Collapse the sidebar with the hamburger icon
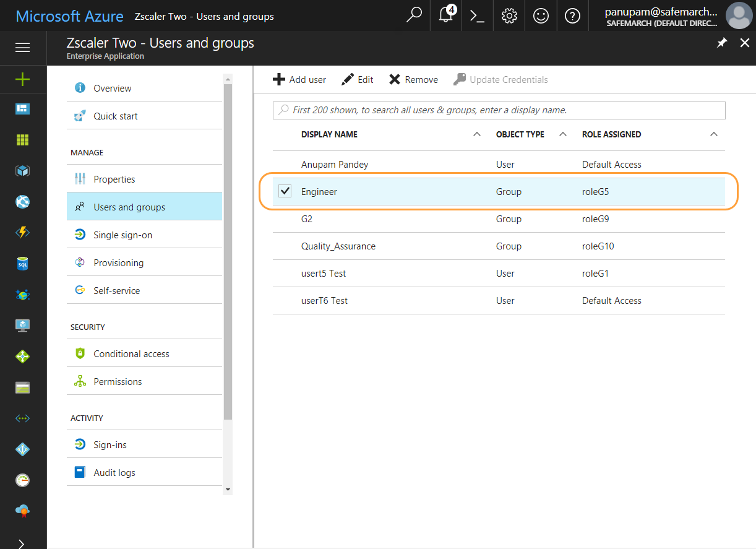The height and width of the screenshot is (549, 756). click(x=22, y=48)
